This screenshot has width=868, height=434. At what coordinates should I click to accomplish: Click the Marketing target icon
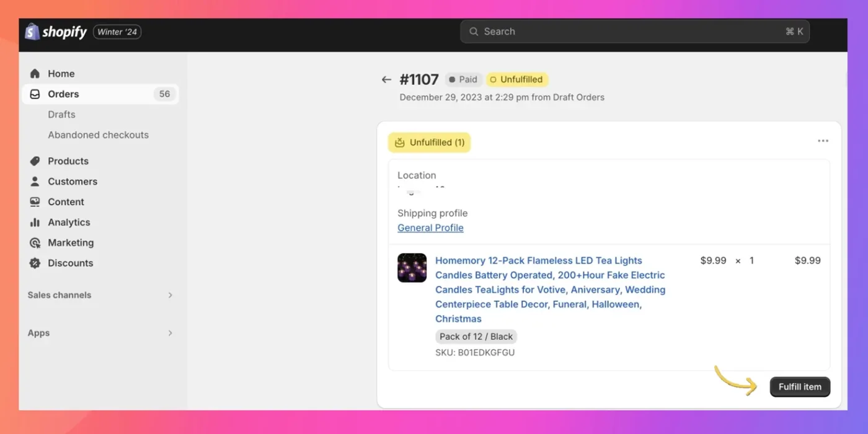click(x=35, y=243)
